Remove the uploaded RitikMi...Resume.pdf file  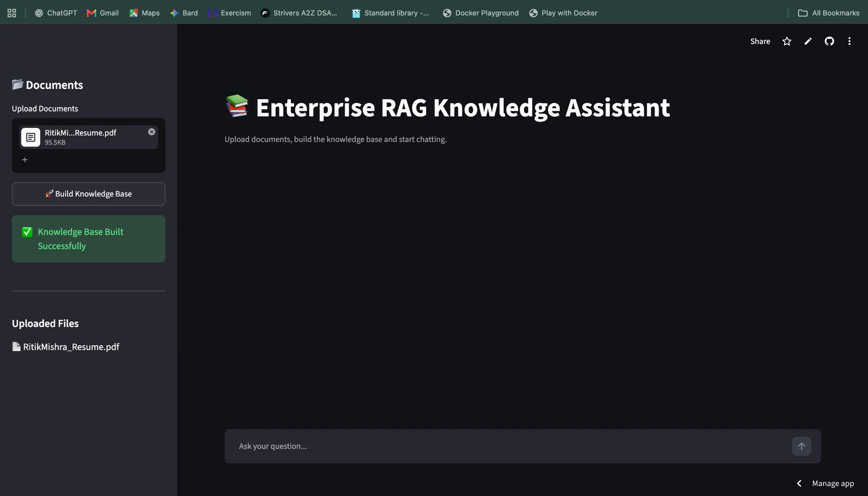pos(151,132)
